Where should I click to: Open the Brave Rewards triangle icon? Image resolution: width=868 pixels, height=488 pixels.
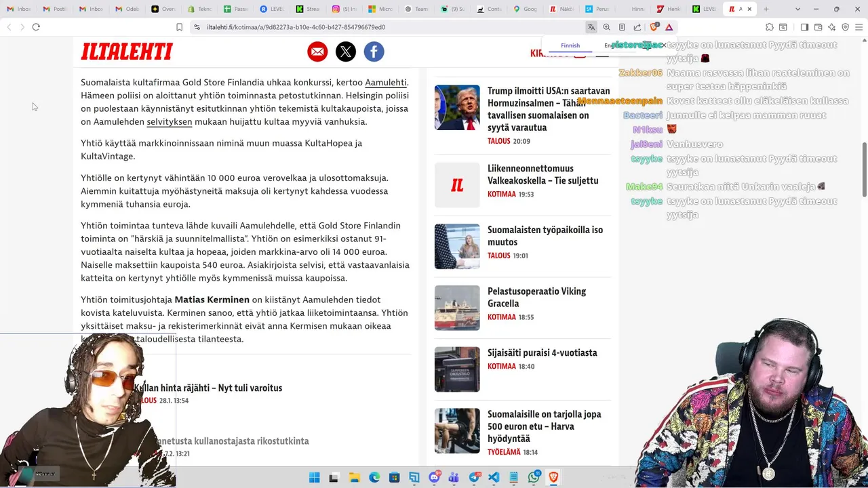[x=669, y=27]
